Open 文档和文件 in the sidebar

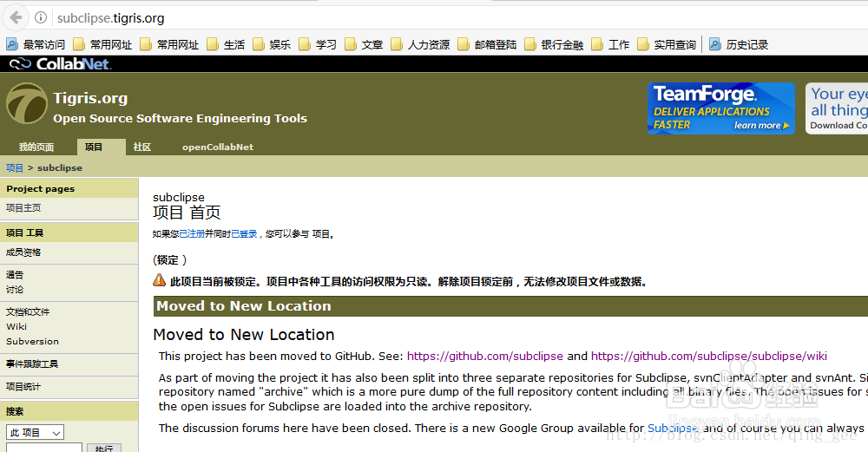coord(28,312)
